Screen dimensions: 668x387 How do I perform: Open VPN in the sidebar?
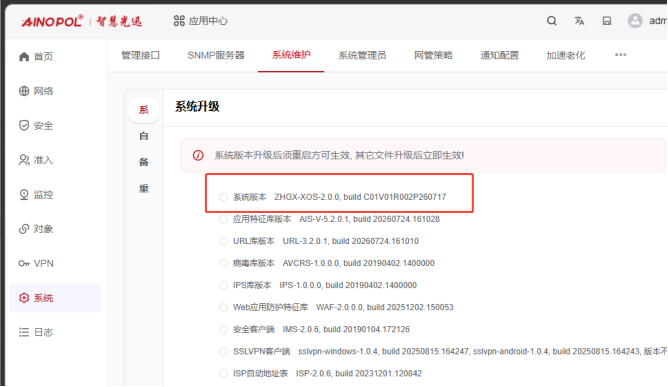36,263
